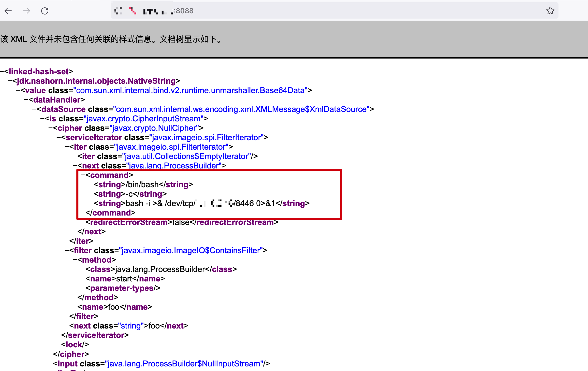The image size is (588, 371).
Task: Collapse the value element with Base64Data class
Action: 18,90
